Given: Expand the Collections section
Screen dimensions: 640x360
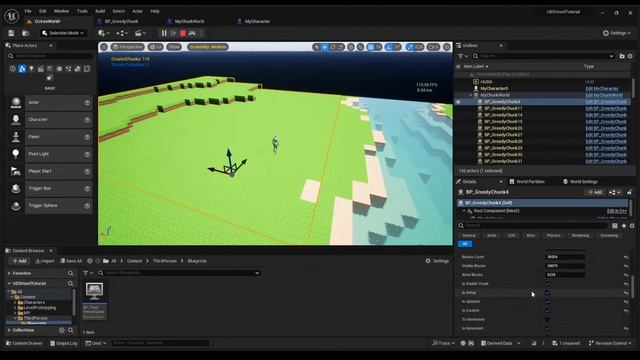Looking at the screenshot, I should click(x=9, y=330).
